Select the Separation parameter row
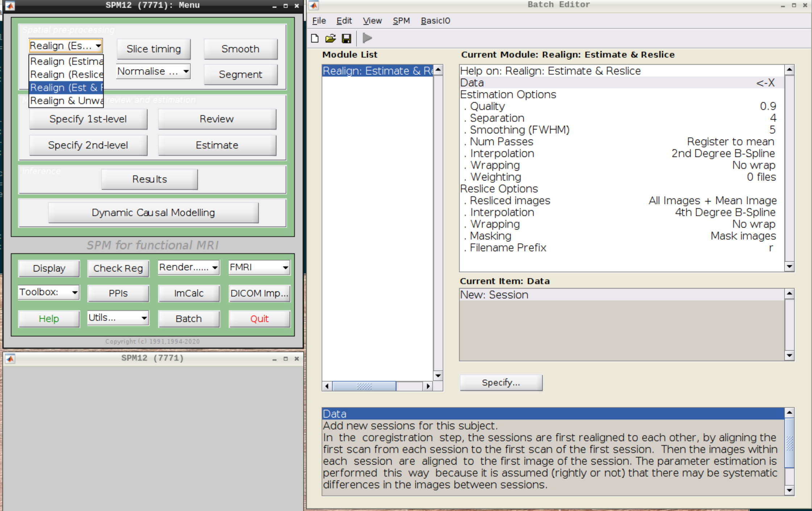This screenshot has width=812, height=511. (x=621, y=118)
